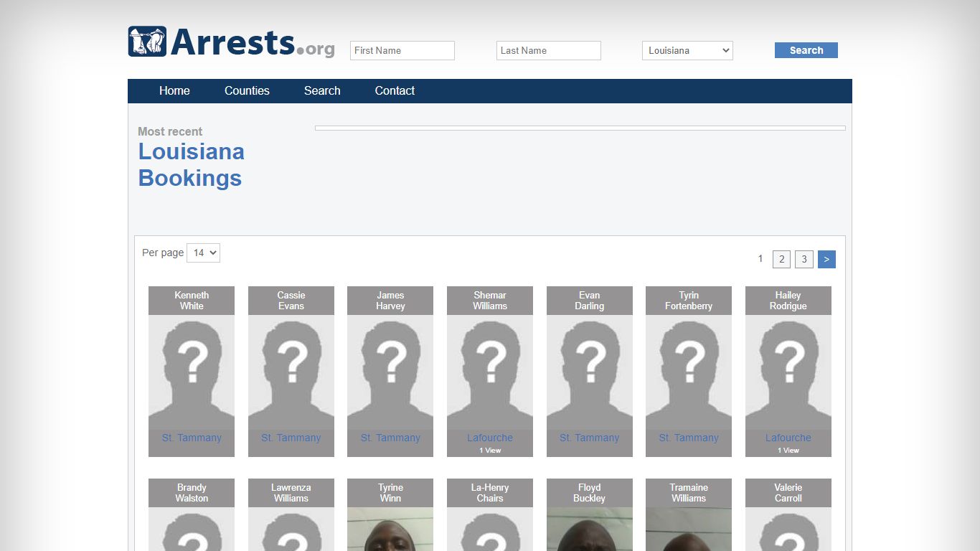
Task: Click St. Tammany under Tyrin Fortenberry
Action: (x=689, y=438)
